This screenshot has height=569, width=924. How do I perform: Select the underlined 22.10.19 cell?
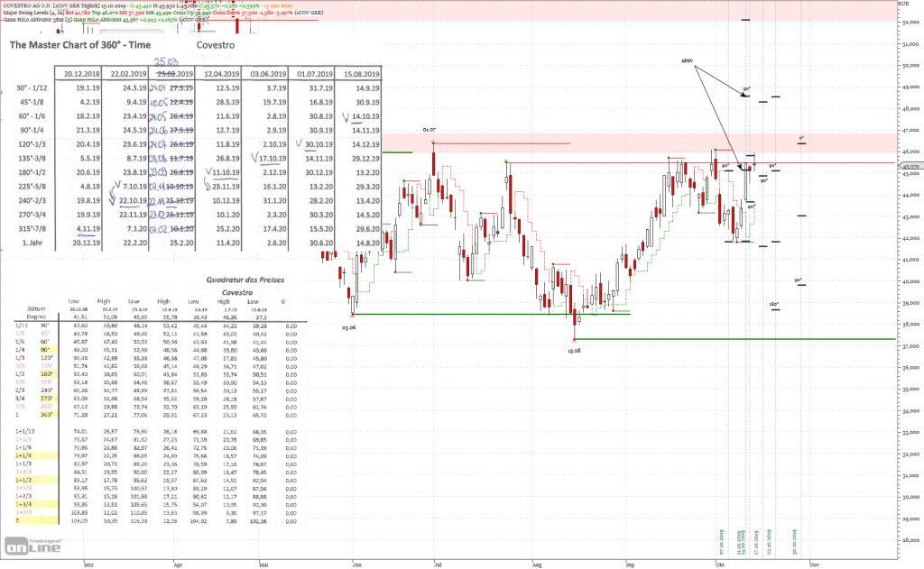133,201
